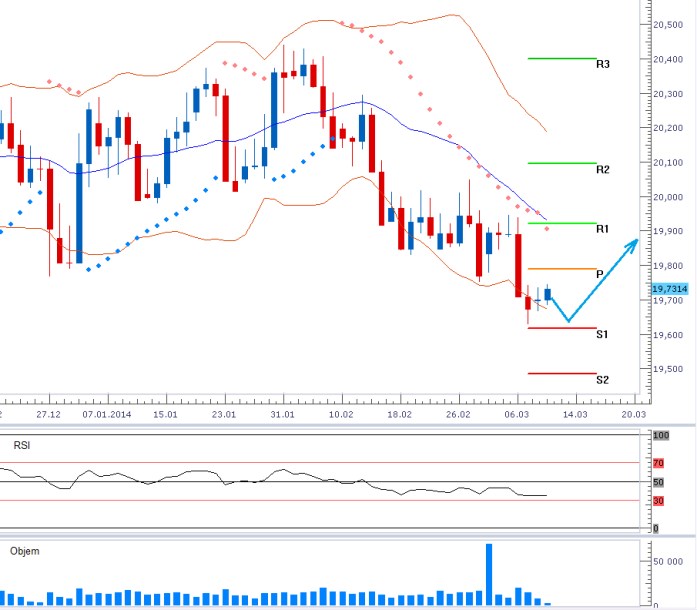Click the 20.03 date axis label
The width and height of the screenshot is (697, 610).
pyautogui.click(x=633, y=415)
